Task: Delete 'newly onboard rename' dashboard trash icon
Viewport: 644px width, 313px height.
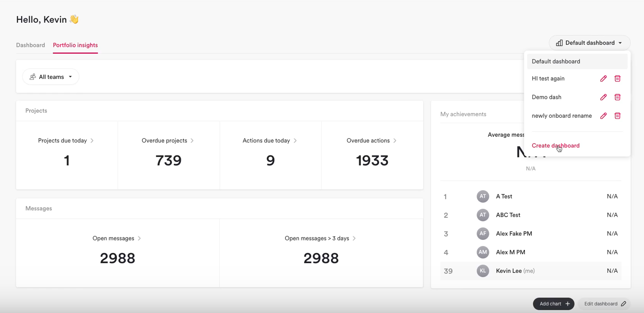Action: (x=618, y=116)
